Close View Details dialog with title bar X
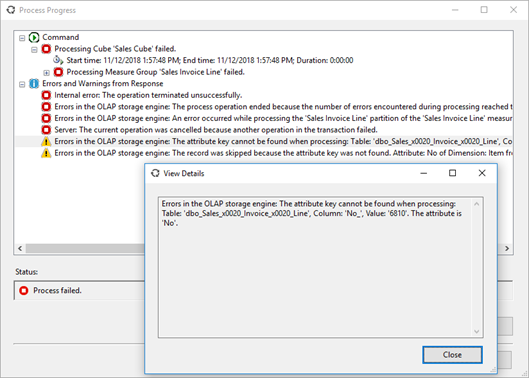529x378 pixels. click(x=482, y=173)
